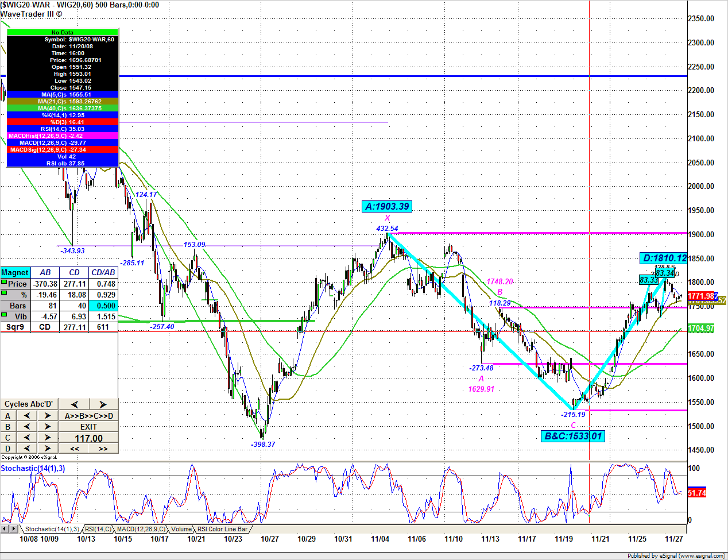Select the C point label button
The width and height of the screenshot is (728, 560).
point(8,438)
